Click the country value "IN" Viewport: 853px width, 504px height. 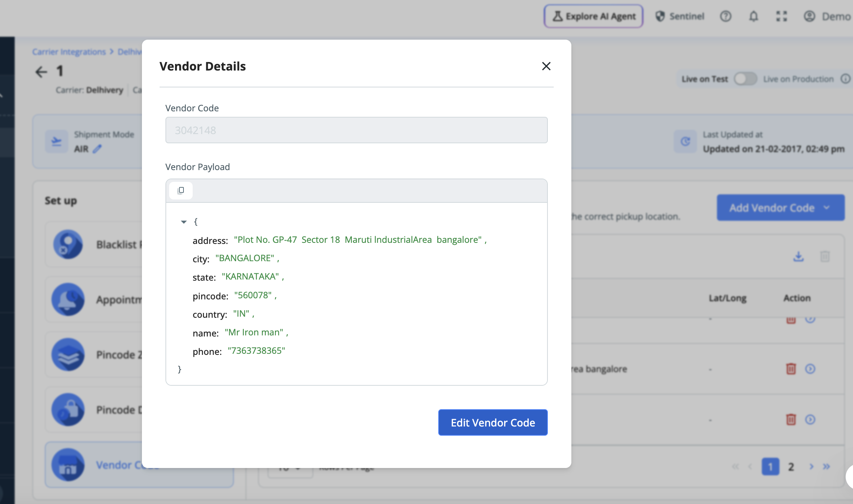[241, 314]
